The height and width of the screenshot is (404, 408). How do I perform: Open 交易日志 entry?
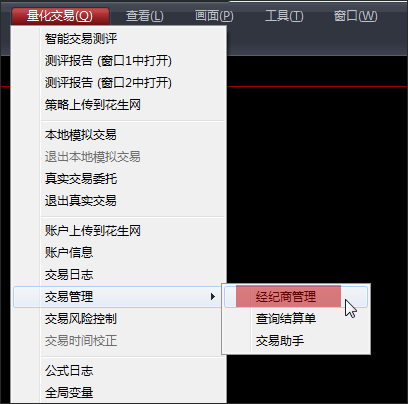[x=119, y=275]
